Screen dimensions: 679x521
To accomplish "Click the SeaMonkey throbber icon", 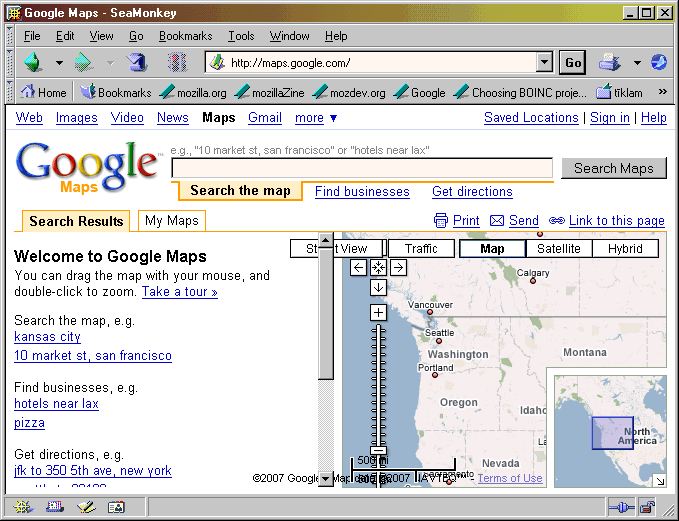I will [x=659, y=62].
